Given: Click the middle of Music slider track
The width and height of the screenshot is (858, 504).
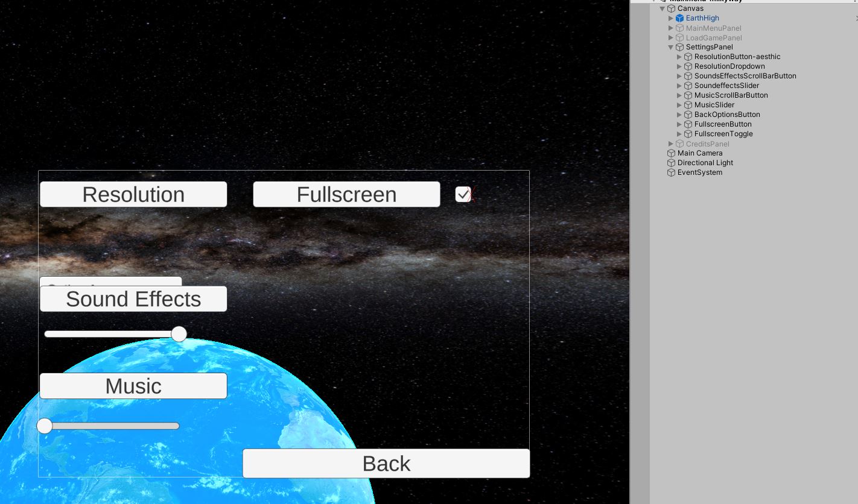Looking at the screenshot, I should [112, 426].
